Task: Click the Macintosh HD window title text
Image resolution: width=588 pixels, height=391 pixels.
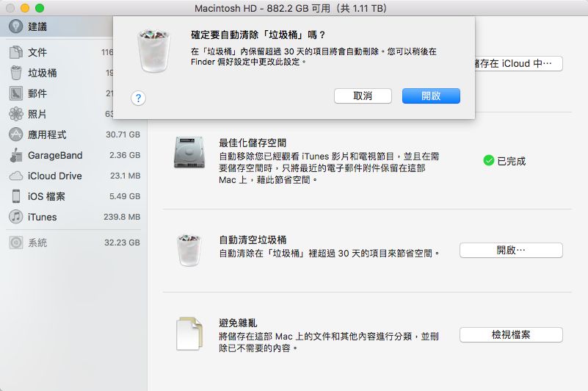Action: [290, 8]
